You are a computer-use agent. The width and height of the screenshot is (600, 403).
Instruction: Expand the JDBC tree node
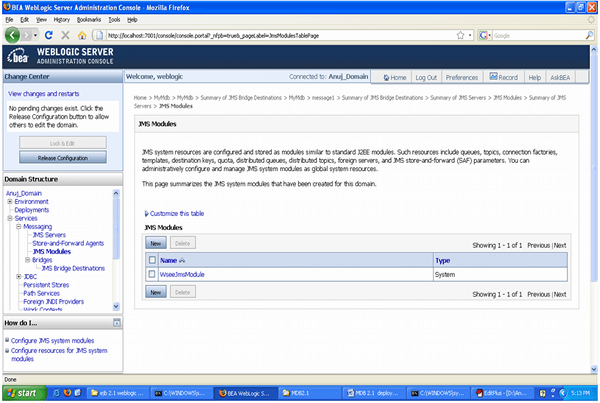[x=19, y=275]
